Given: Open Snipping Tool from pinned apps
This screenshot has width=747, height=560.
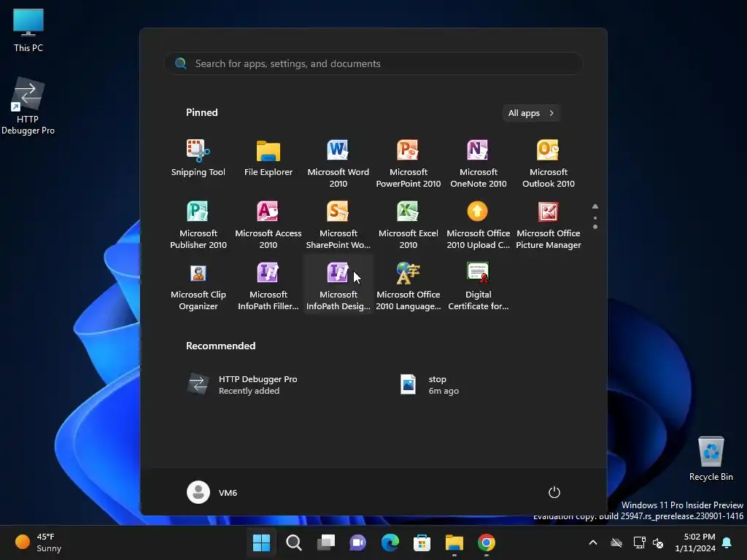Looking at the screenshot, I should 198,158.
